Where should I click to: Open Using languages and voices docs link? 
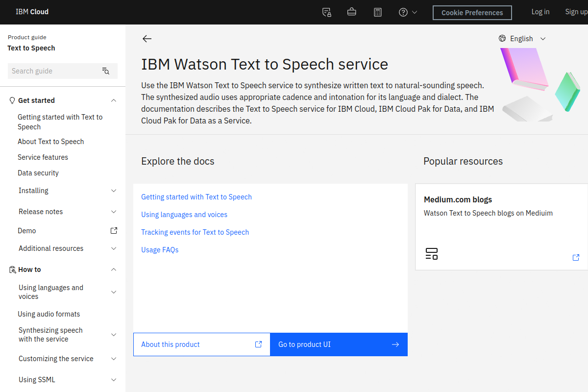(184, 215)
